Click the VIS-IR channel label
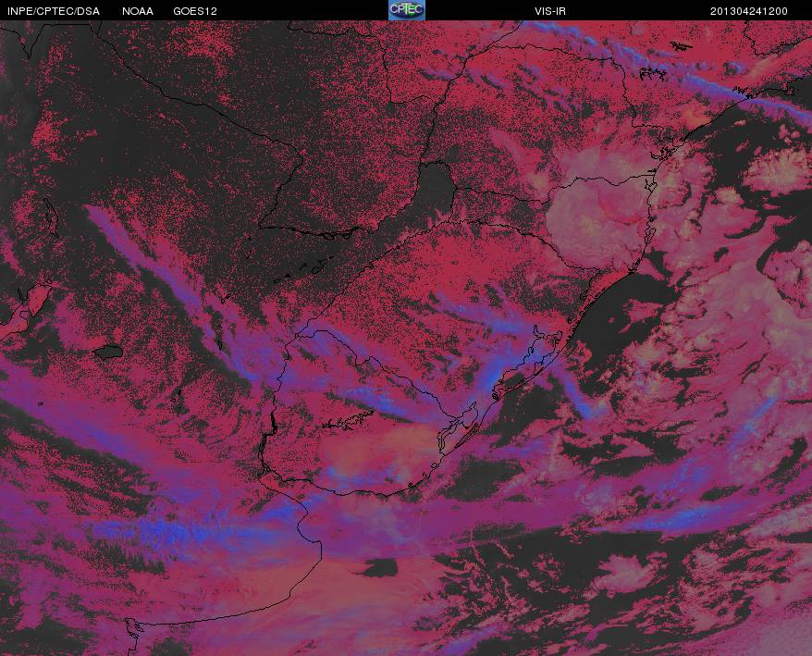 point(550,11)
